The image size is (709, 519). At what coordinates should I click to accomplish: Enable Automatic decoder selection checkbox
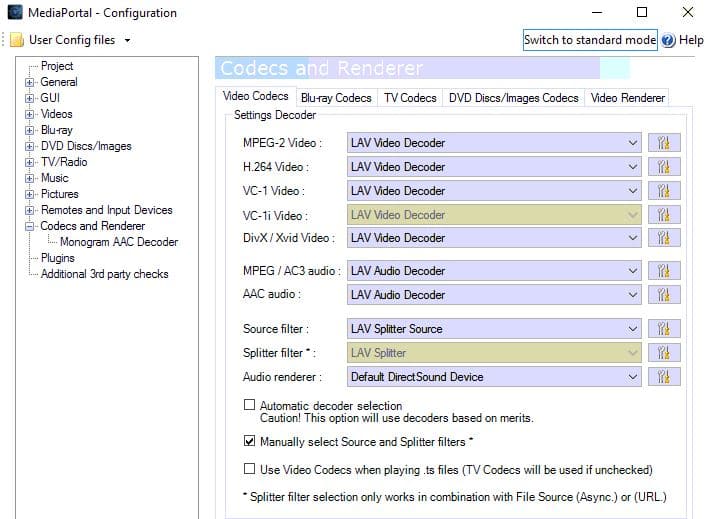point(249,405)
